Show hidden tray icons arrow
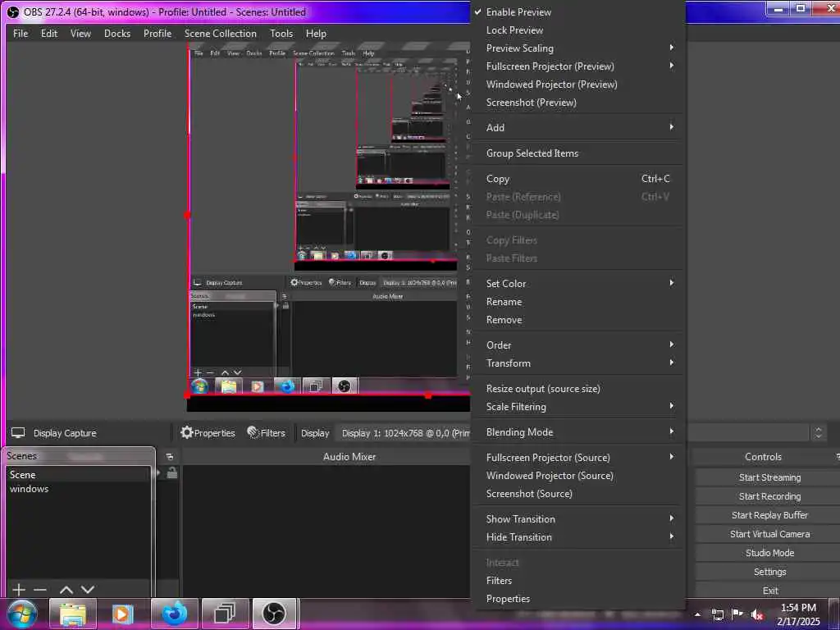 pos(697,615)
